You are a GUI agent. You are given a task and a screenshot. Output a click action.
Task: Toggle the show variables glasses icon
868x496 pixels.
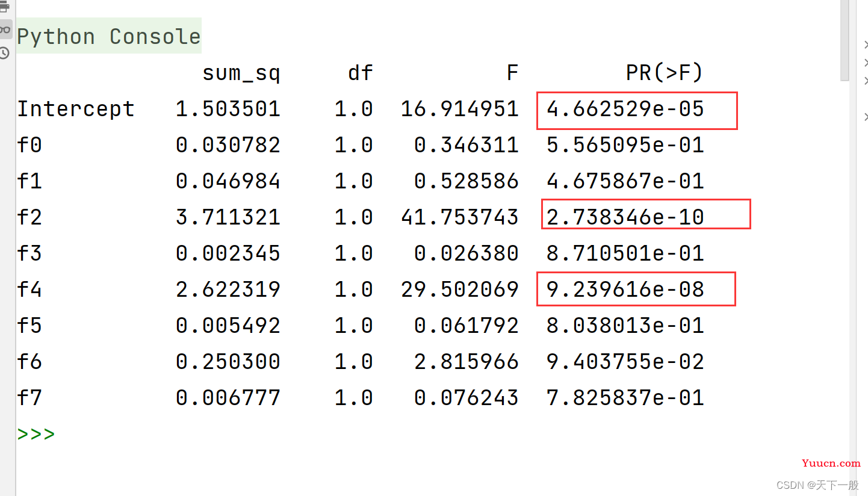click(x=5, y=29)
